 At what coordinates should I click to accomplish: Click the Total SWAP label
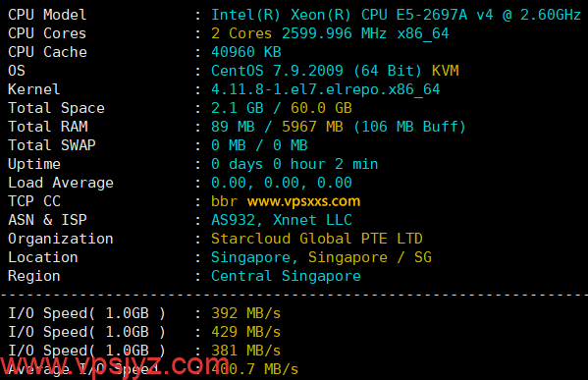tap(52, 145)
